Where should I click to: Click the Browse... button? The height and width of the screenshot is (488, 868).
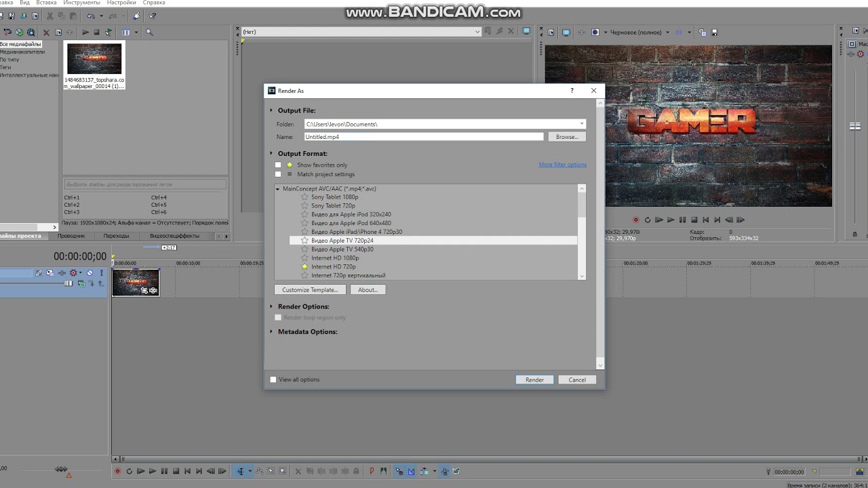(x=567, y=137)
